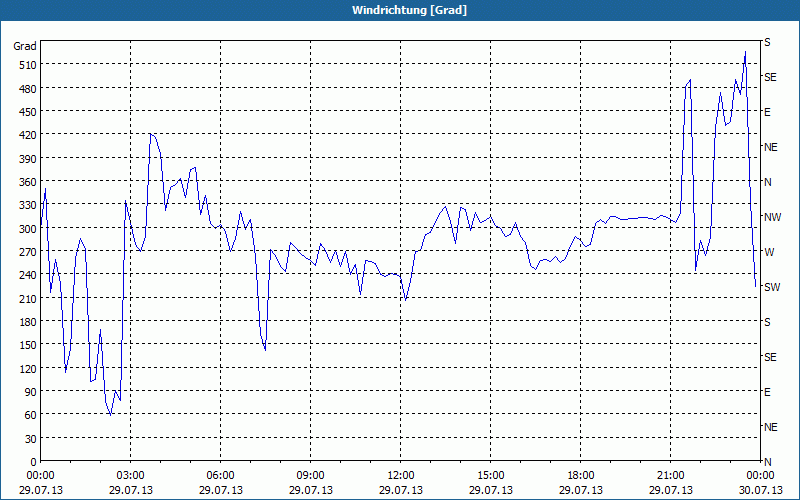The width and height of the screenshot is (800, 500).
Task: Select the 330 y-axis value
Action: [x=28, y=205]
